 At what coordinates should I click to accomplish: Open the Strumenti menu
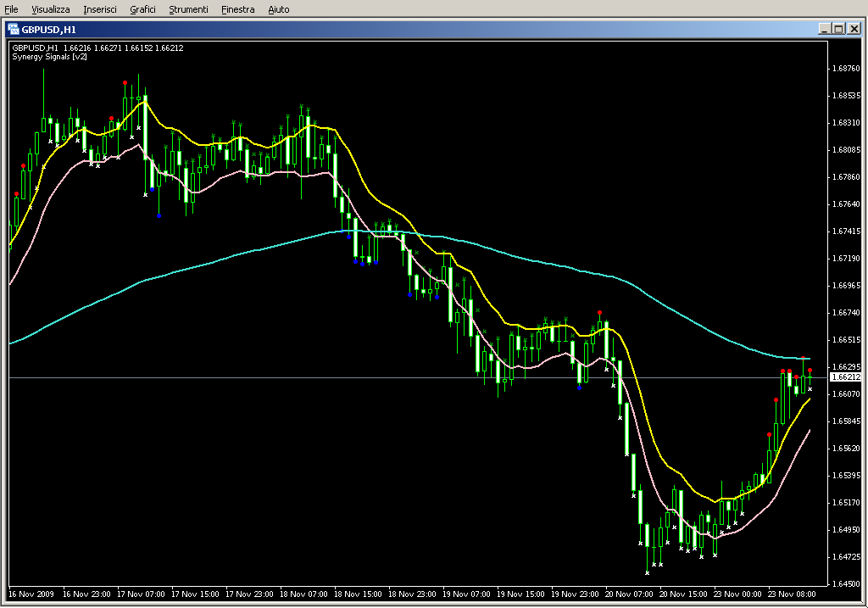coord(188,9)
